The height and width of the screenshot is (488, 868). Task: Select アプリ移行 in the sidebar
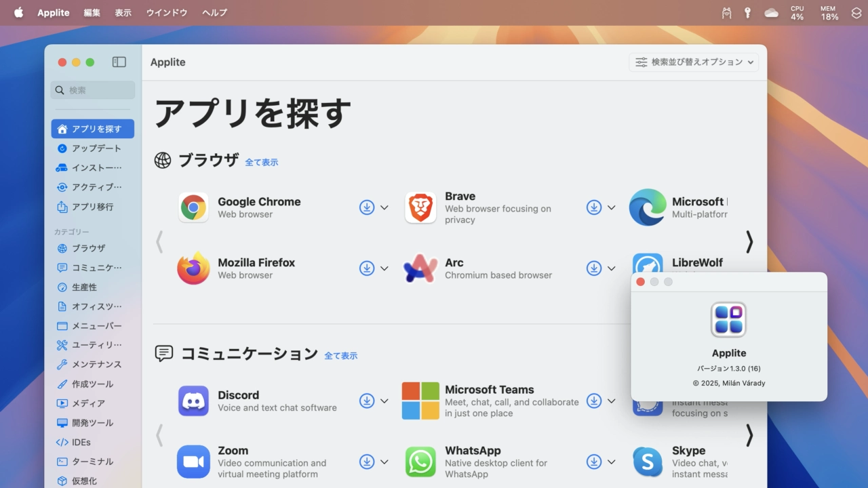click(x=92, y=207)
